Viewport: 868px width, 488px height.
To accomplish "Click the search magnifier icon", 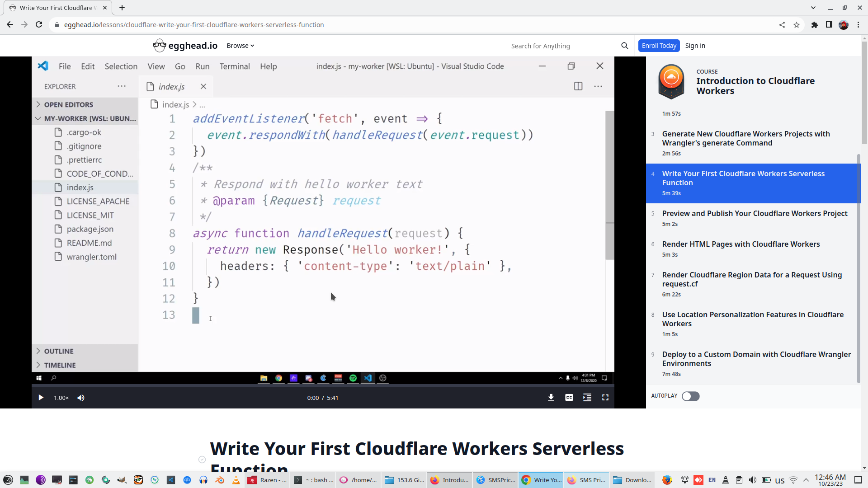I will pos(624,46).
